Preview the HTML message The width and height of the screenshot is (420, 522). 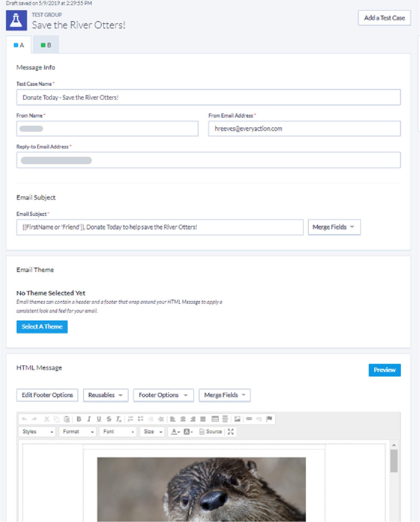pyautogui.click(x=385, y=370)
